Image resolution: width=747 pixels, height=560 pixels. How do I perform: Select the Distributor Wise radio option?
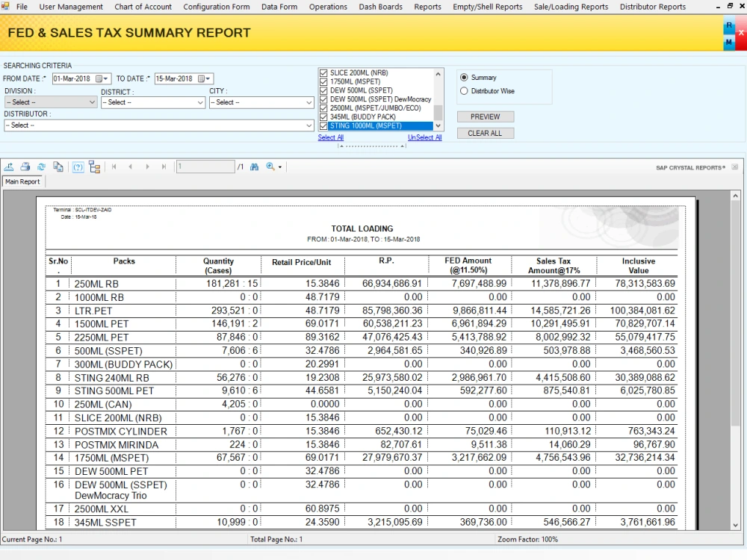pos(464,91)
